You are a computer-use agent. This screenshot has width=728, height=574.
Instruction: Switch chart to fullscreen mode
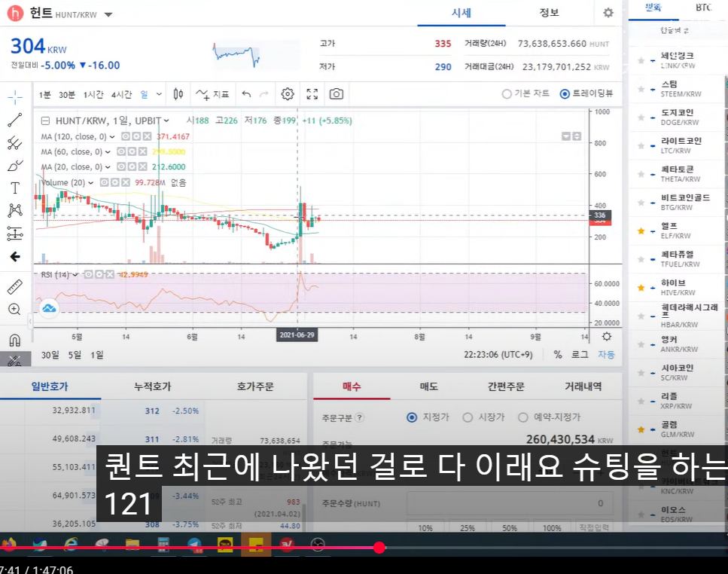click(312, 94)
